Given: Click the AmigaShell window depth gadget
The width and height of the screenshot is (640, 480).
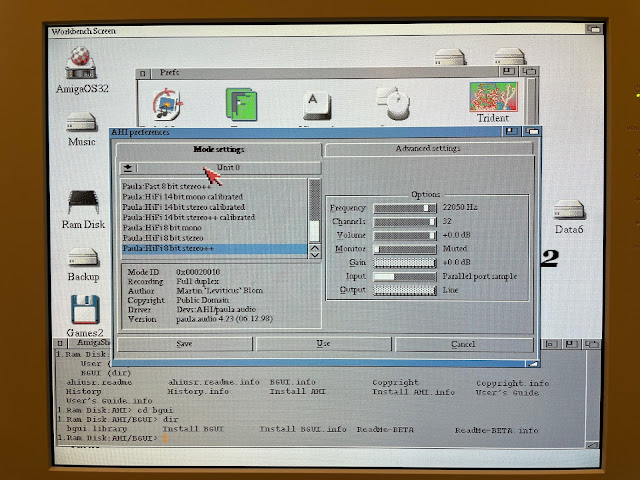Looking at the screenshot, I should tap(592, 344).
